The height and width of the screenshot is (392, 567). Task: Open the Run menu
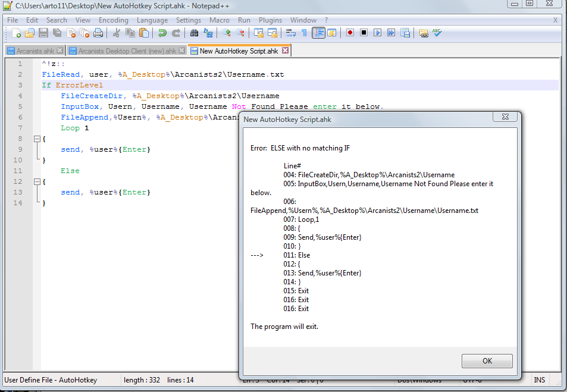(244, 20)
